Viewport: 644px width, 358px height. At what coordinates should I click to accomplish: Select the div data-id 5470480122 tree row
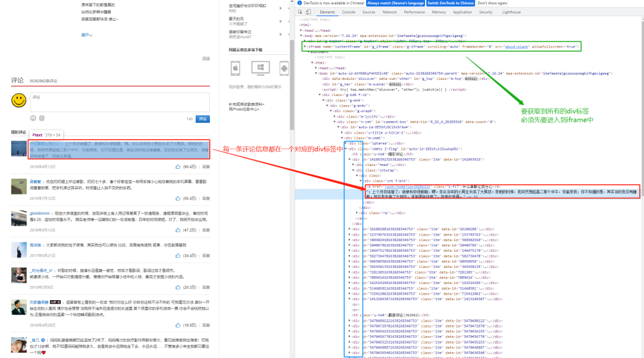pos(426,320)
